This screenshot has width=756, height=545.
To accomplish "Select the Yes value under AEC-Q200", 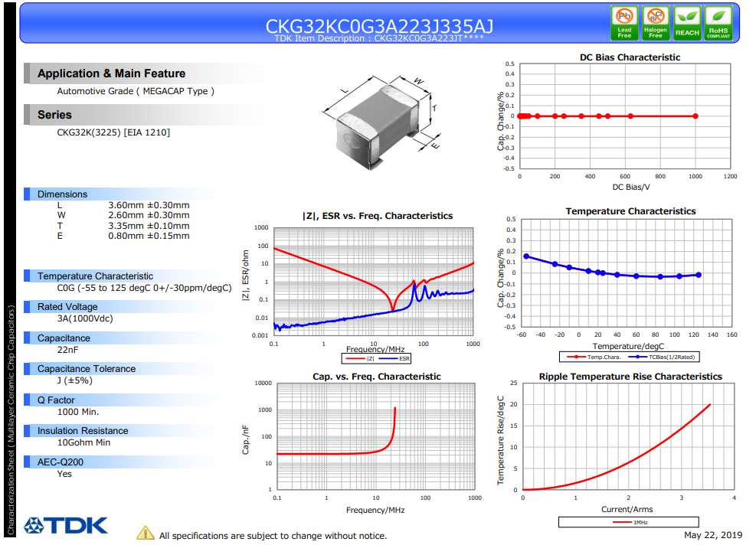I will [x=64, y=474].
